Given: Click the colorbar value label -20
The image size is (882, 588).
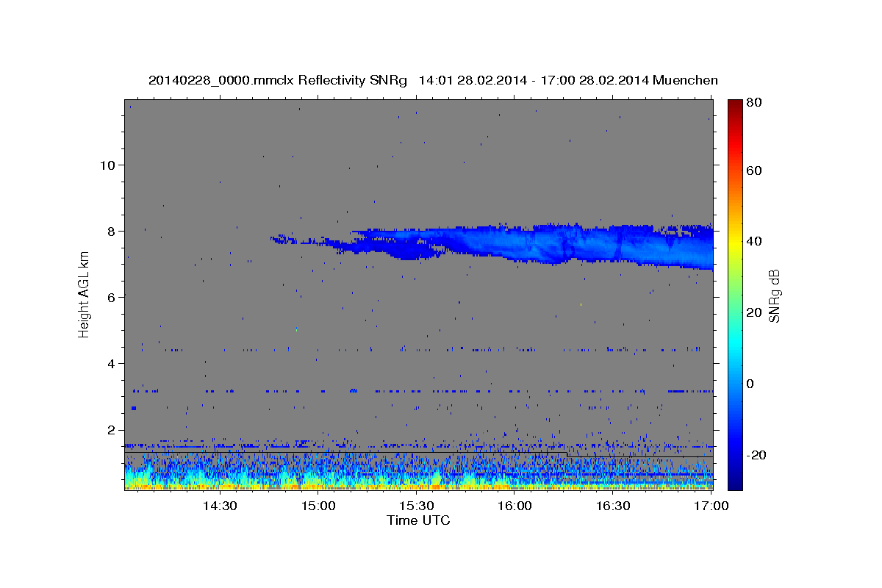Looking at the screenshot, I should coord(756,455).
